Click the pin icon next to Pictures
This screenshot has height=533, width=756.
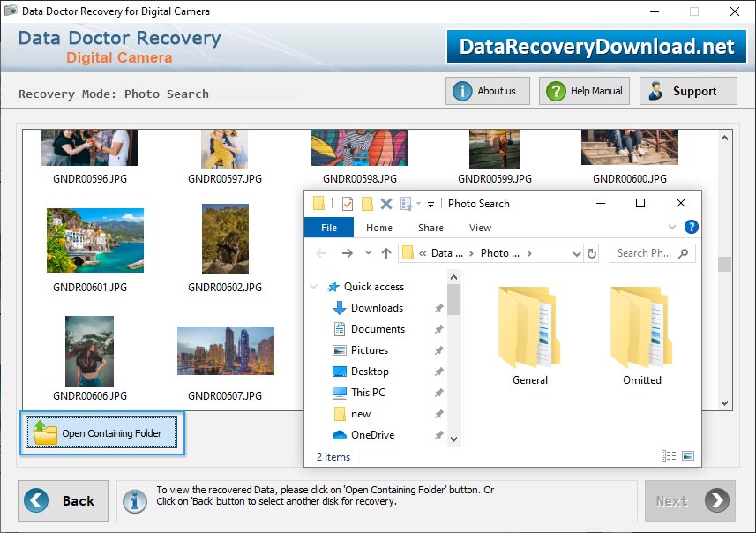[x=438, y=350]
